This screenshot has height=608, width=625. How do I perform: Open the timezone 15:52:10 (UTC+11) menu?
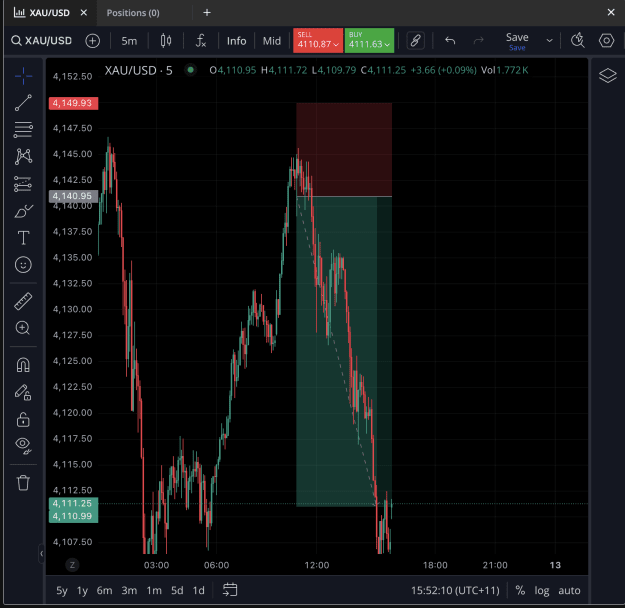coord(455,590)
